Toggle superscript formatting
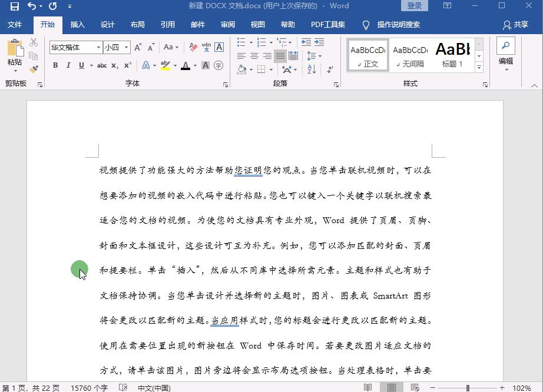 tap(127, 65)
